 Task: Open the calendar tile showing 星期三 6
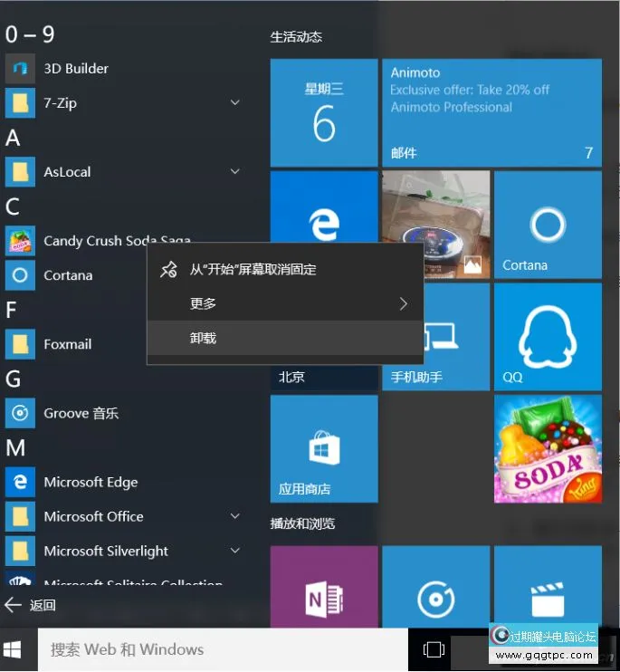324,112
